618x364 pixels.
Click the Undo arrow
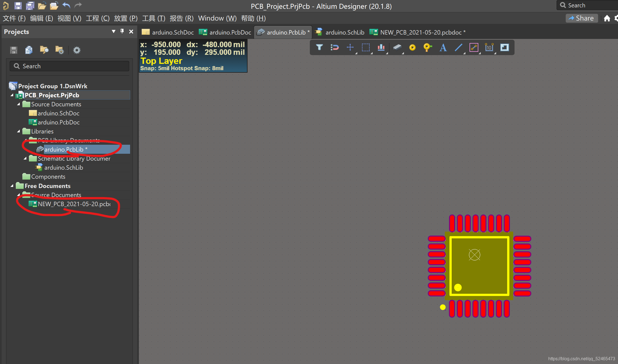66,5
